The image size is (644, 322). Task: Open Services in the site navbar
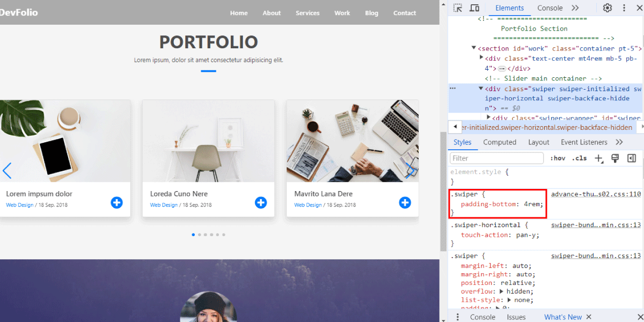pos(308,13)
